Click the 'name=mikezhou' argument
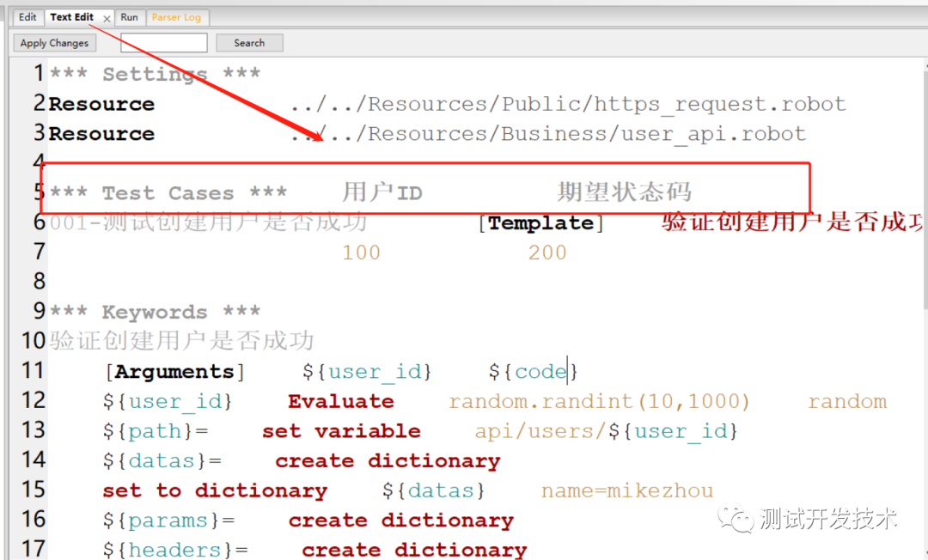 pos(627,490)
